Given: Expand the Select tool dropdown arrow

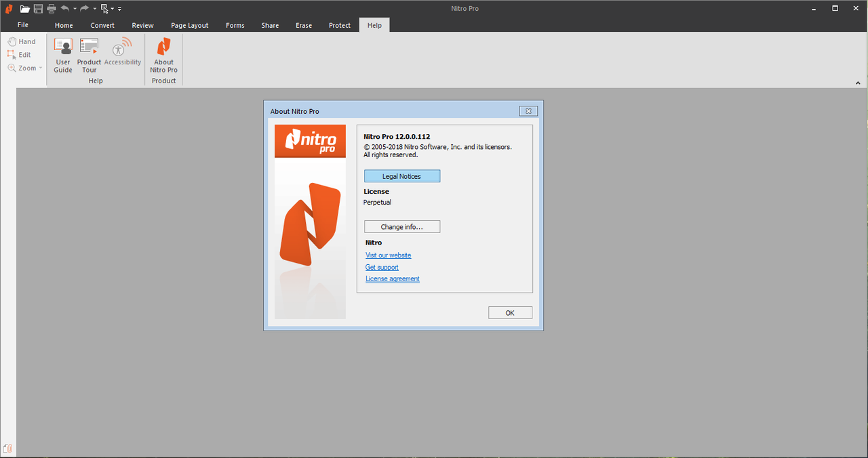Looking at the screenshot, I should click(x=113, y=9).
